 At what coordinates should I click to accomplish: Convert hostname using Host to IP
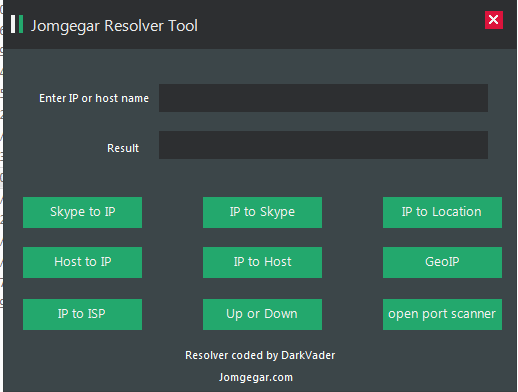[82, 262]
